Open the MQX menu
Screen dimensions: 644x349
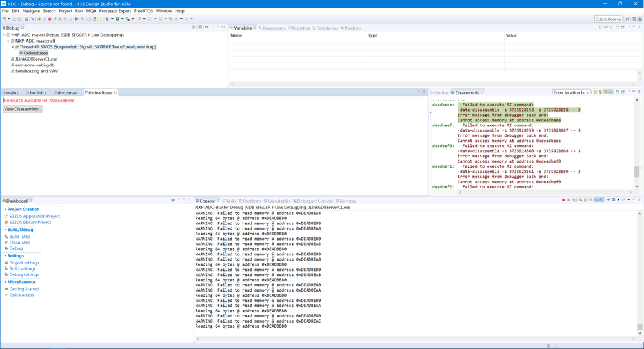point(91,11)
